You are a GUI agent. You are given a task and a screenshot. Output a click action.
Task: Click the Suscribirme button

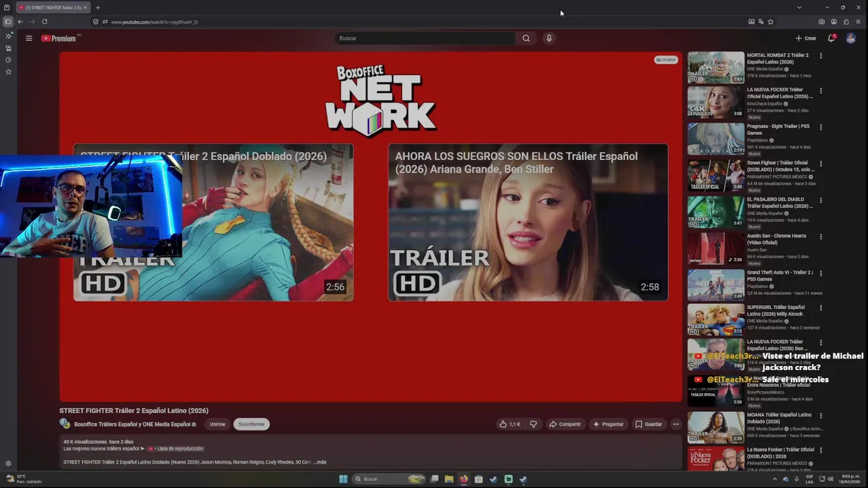click(x=251, y=424)
